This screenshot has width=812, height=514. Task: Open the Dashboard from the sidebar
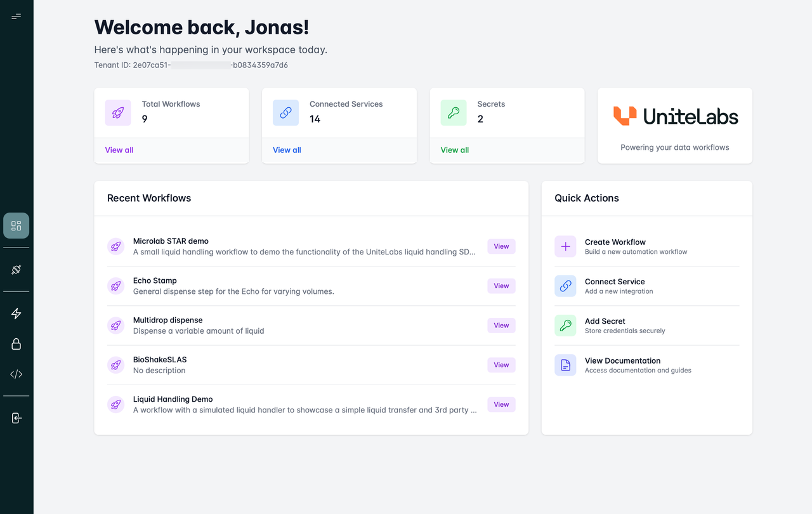(15, 225)
